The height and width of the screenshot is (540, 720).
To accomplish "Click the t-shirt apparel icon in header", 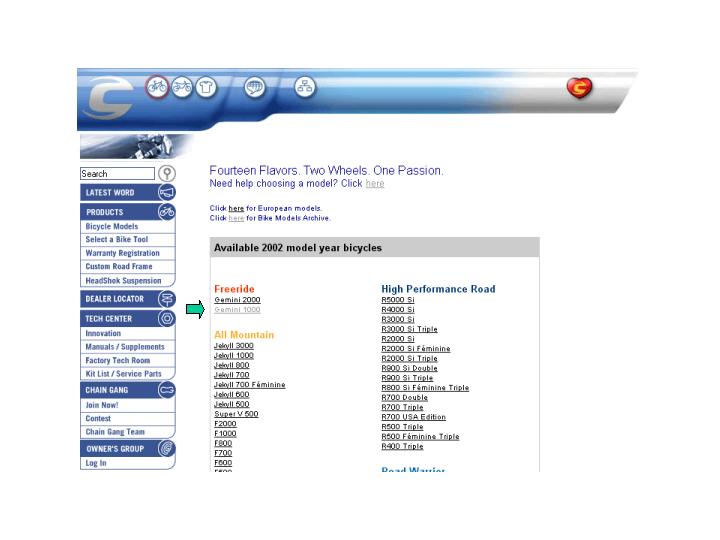I will coord(206,87).
